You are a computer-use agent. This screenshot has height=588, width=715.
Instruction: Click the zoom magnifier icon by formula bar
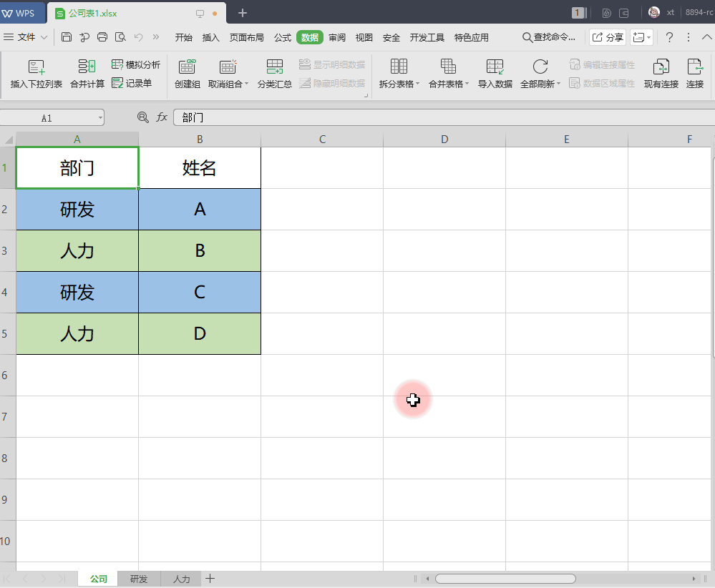coord(142,117)
